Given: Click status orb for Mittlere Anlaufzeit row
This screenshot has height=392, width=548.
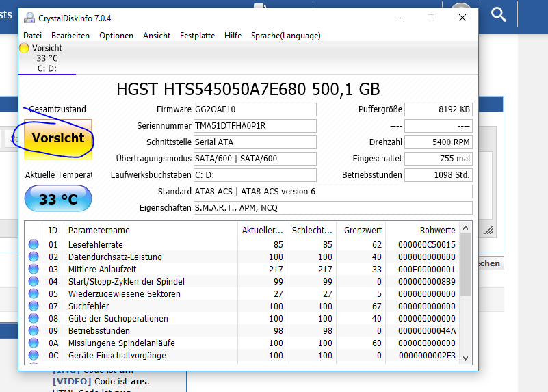Looking at the screenshot, I should (x=34, y=269).
